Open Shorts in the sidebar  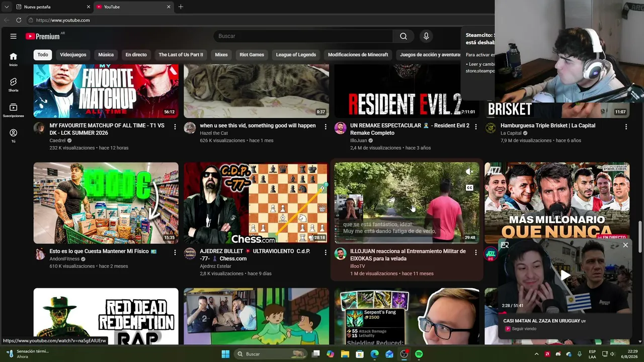(13, 84)
